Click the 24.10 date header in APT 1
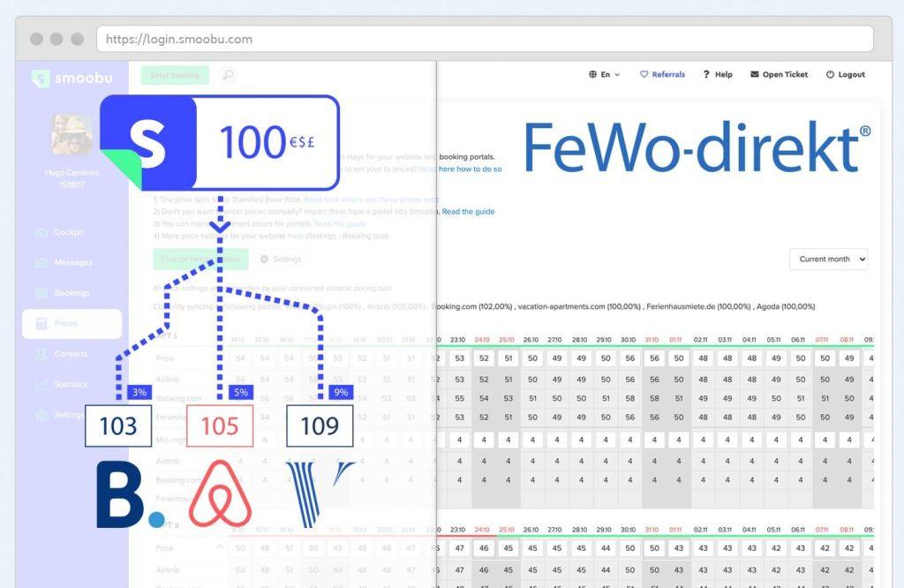904x588 pixels. pos(482,340)
